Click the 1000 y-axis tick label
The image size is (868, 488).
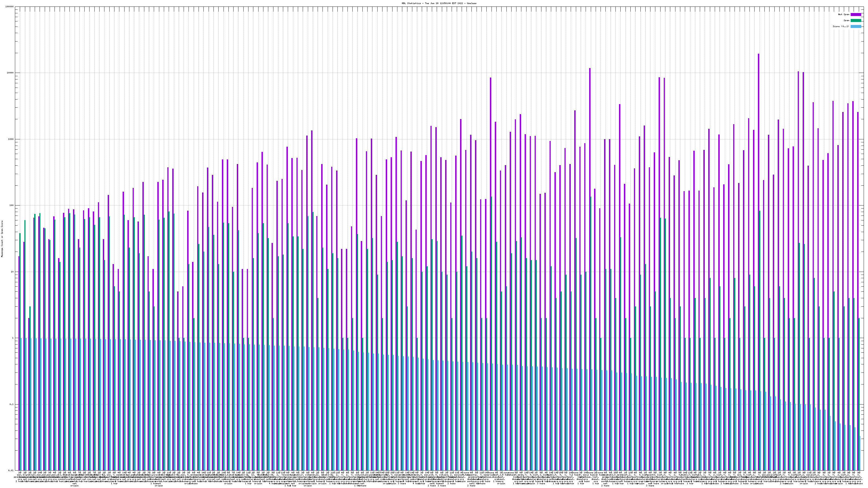[x=11, y=139]
